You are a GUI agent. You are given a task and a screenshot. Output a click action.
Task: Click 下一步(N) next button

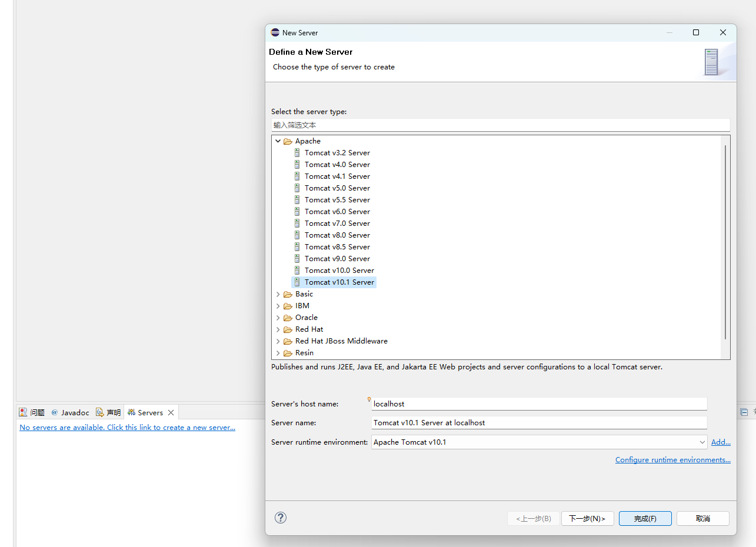click(587, 518)
